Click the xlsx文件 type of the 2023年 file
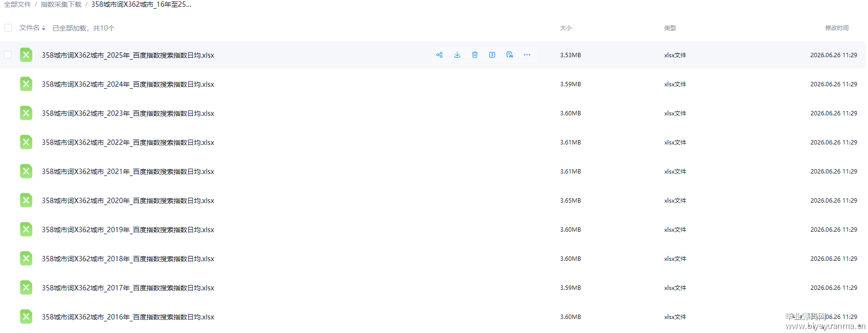The height and width of the screenshot is (333, 868). coord(675,113)
